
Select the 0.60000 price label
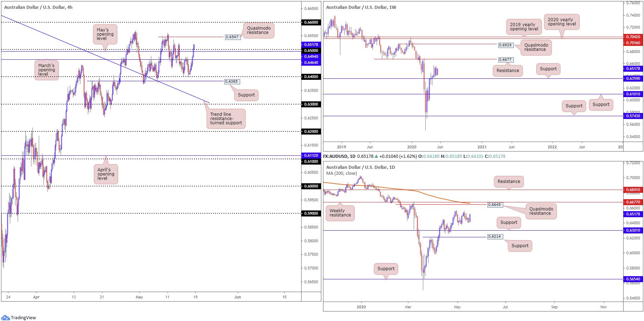(x=311, y=186)
